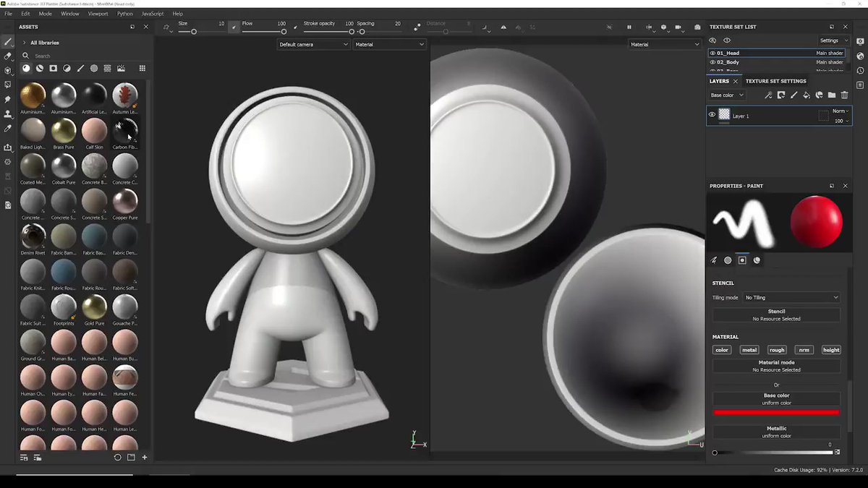
Task: Switch to Texture Set Settings tab
Action: click(775, 81)
